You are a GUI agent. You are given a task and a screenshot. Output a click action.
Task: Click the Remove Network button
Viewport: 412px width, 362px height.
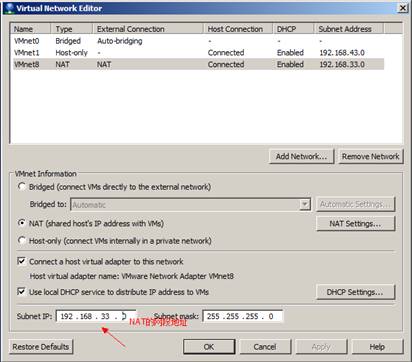pos(370,156)
